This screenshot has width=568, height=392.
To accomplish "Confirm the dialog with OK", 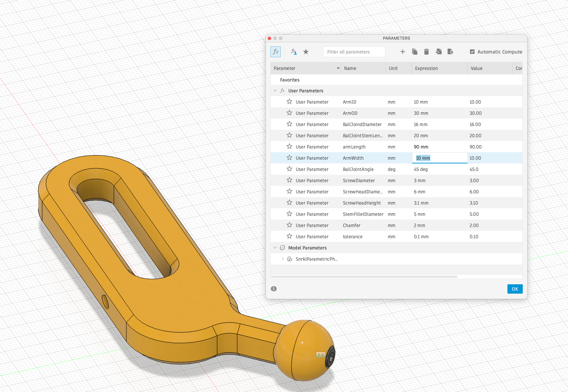I will coord(515,289).
